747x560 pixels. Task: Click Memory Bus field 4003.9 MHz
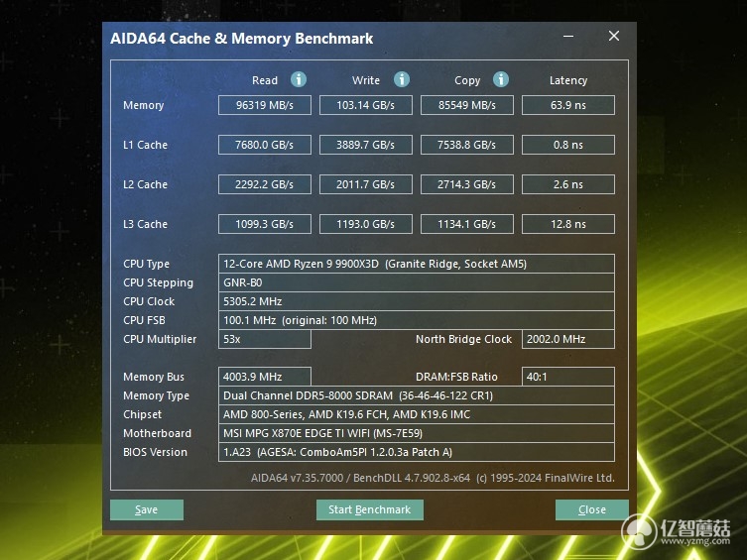(x=265, y=377)
